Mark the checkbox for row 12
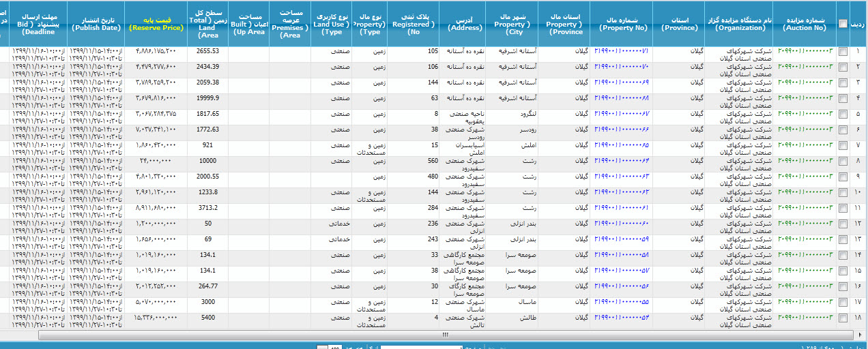This screenshot has width=868, height=349. click(x=843, y=224)
